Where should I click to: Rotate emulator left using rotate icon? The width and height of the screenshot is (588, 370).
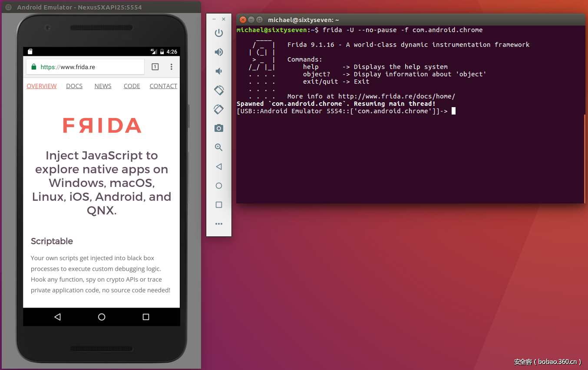pos(219,90)
